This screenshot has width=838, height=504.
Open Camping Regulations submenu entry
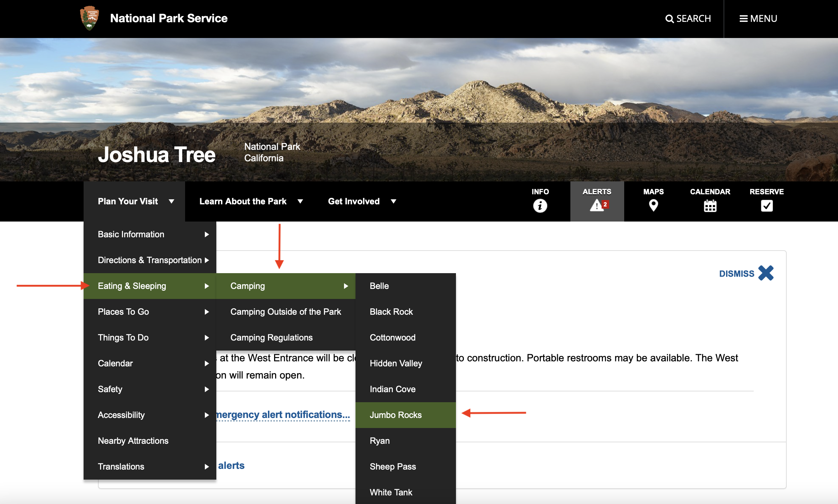[x=272, y=337]
